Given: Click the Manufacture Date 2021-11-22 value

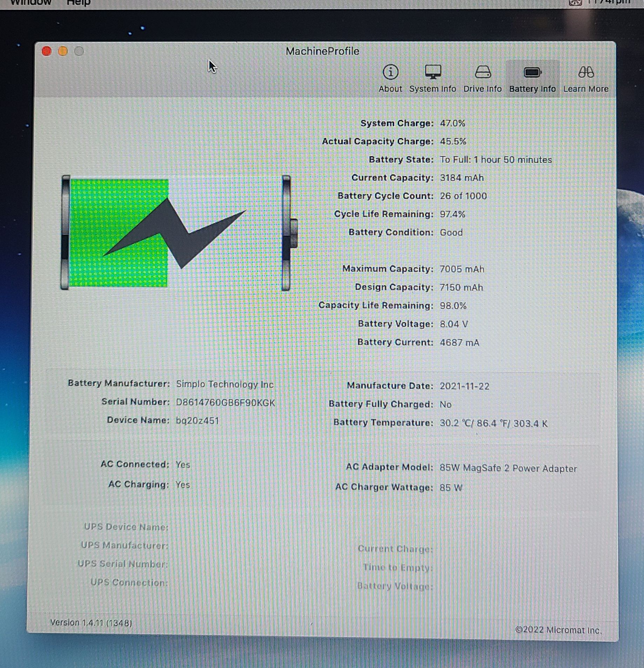Looking at the screenshot, I should [464, 386].
